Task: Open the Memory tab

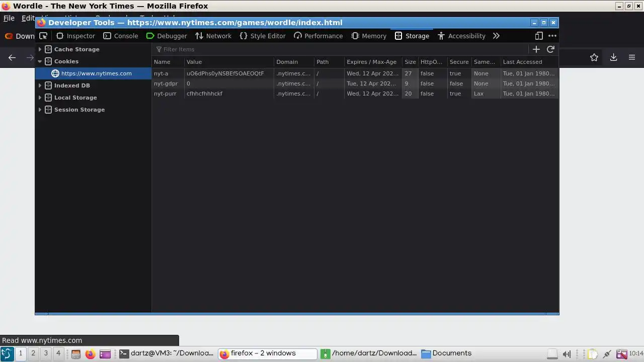Action: [x=369, y=36]
